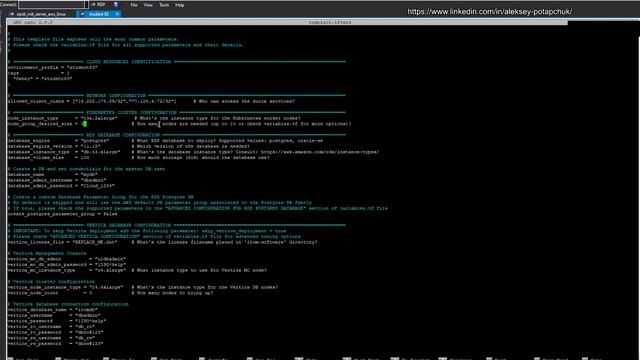Image resolution: width=640 pixels, height=360 pixels.
Task: Click the node_group_desired_size variable name
Action: pyautogui.click(x=40, y=124)
